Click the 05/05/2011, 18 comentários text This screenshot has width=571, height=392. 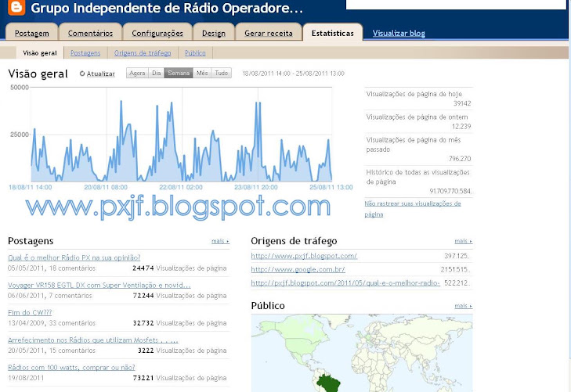pos(52,268)
